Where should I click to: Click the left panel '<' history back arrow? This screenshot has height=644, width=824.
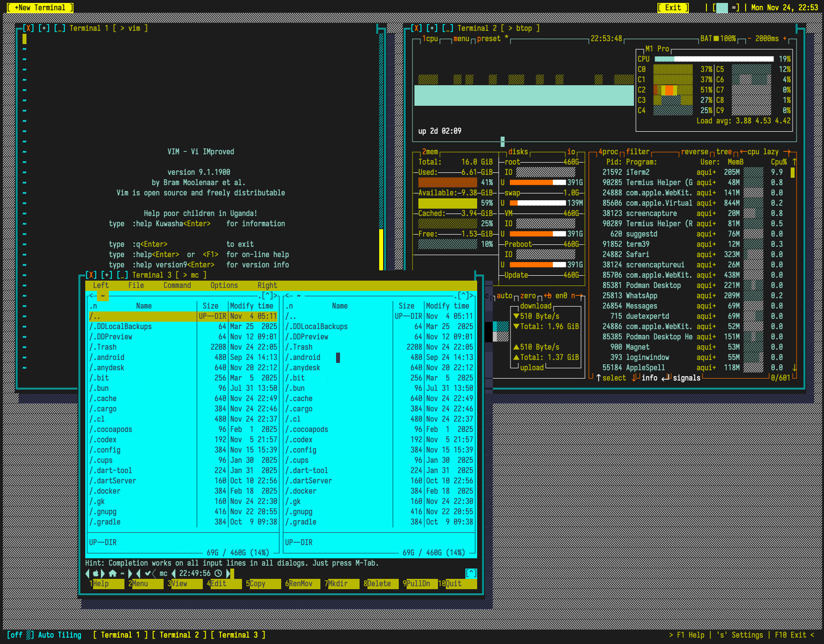[x=91, y=296]
